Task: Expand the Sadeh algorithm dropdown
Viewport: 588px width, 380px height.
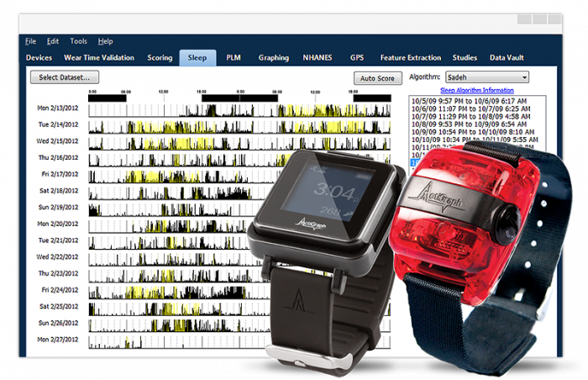Action: click(x=487, y=77)
